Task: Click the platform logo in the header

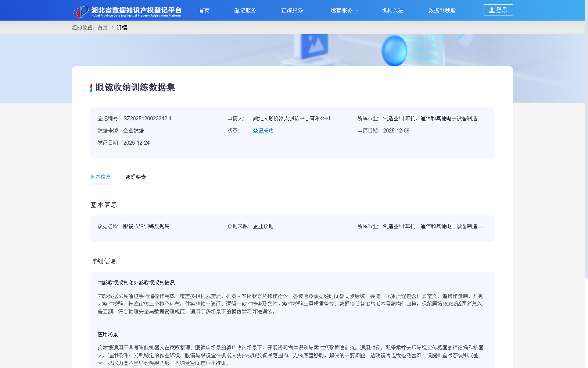Action: [127, 11]
